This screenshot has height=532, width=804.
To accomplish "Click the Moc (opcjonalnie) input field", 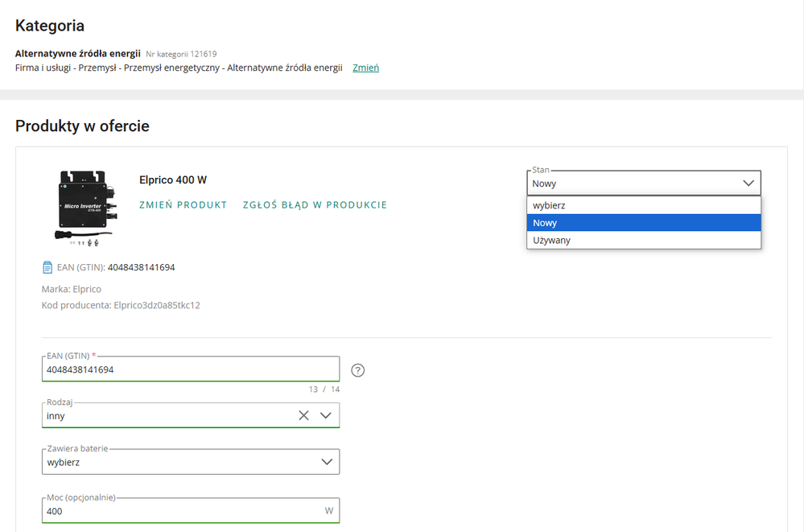I will (181, 511).
